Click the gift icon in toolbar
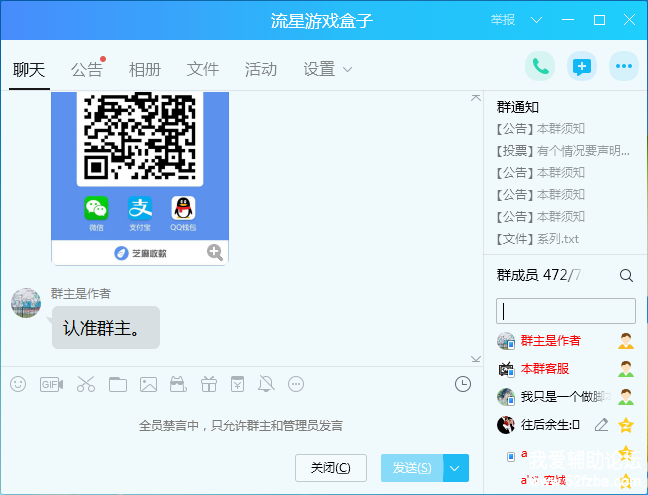The width and height of the screenshot is (648, 495). [208, 384]
